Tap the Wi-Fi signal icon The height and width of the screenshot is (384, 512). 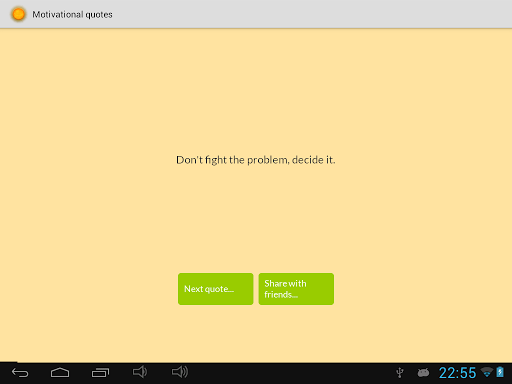[487, 372]
